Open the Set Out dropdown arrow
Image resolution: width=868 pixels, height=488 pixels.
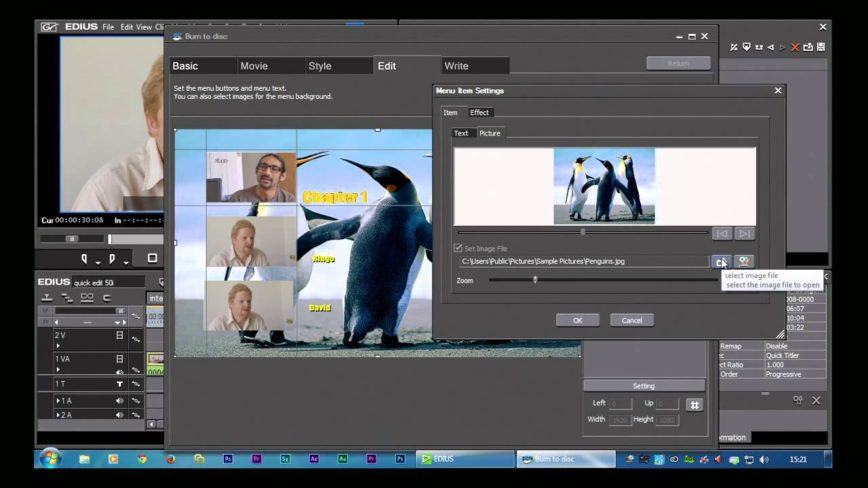point(126,263)
